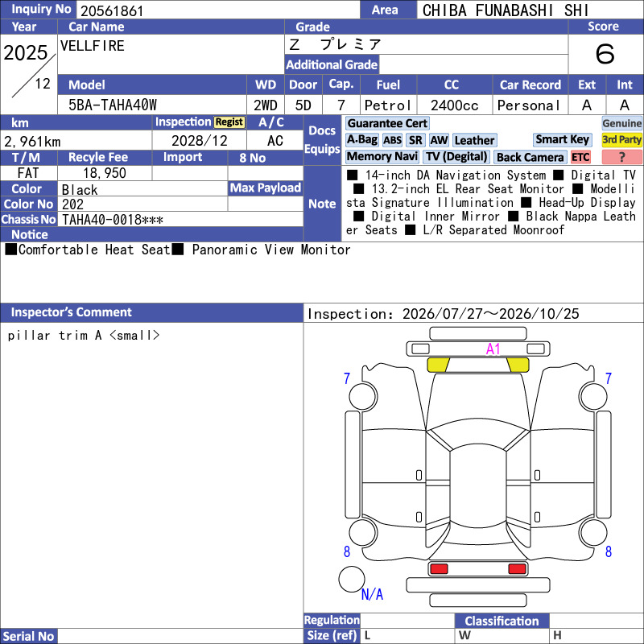
Task: Click the score value 6
Action: (605, 54)
